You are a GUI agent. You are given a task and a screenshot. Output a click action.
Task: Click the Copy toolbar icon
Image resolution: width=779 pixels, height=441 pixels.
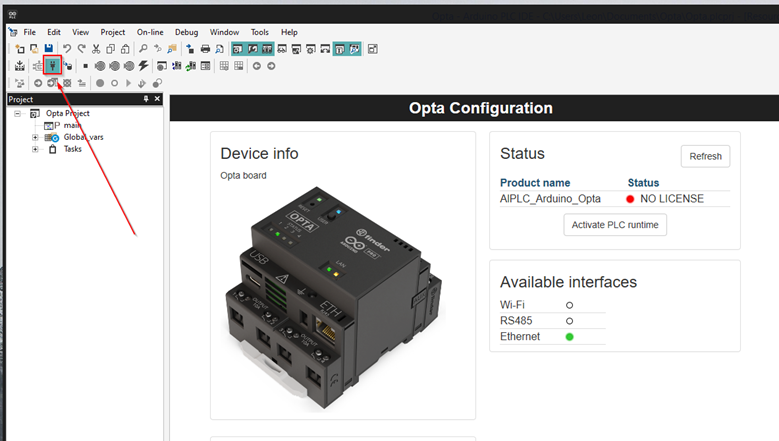click(111, 49)
